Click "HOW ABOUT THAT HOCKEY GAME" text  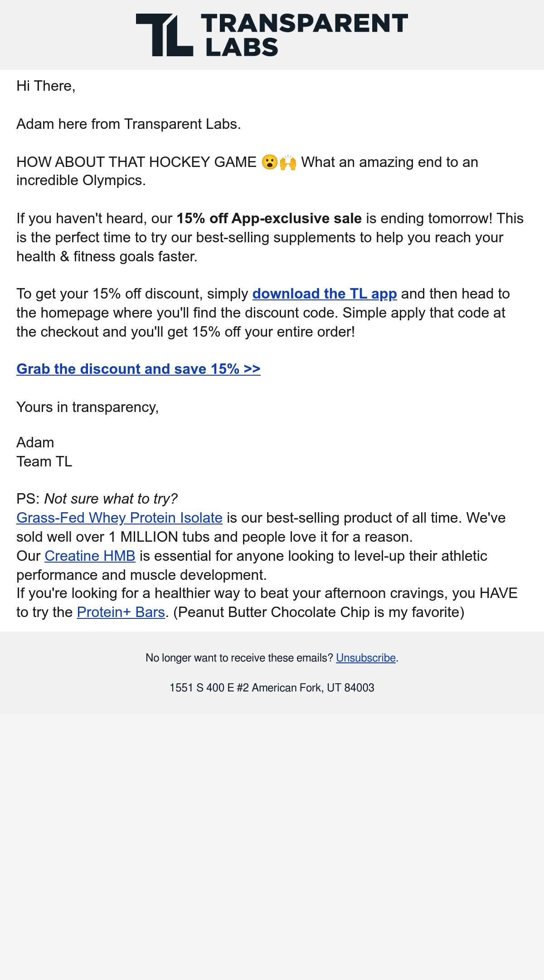point(136,162)
